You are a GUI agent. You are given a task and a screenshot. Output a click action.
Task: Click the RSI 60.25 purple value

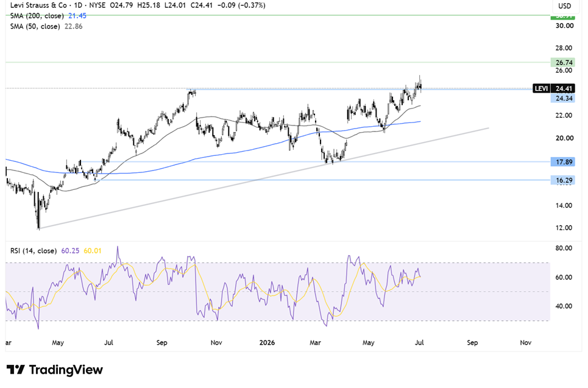[x=70, y=251]
